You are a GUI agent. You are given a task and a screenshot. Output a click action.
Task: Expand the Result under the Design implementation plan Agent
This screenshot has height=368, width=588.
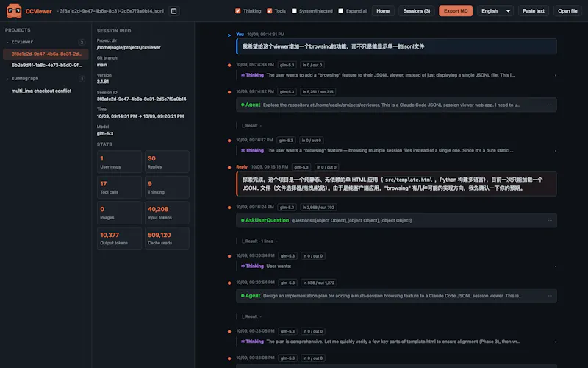coord(251,316)
